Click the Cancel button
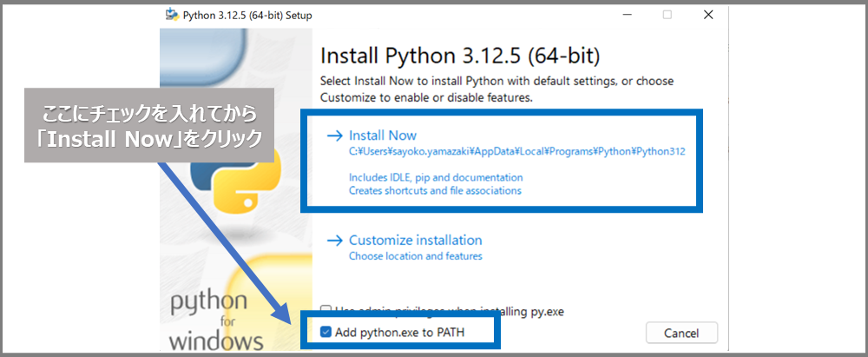Screen dimensions: 868x357 tap(681, 334)
